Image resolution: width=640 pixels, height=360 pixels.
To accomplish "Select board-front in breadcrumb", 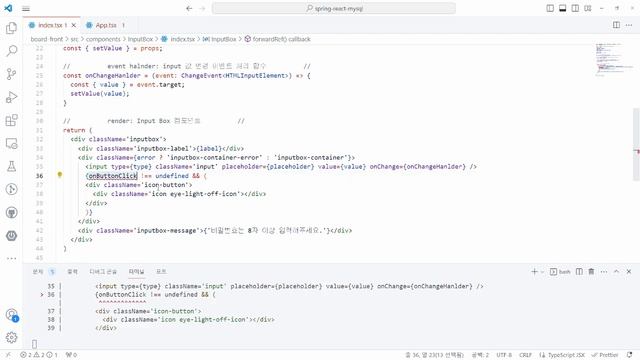I will click(x=47, y=39).
